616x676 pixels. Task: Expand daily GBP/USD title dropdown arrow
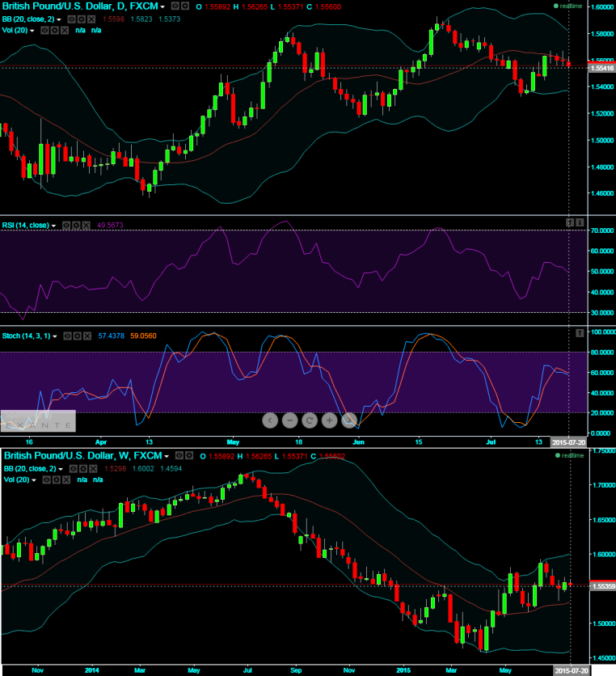click(162, 7)
